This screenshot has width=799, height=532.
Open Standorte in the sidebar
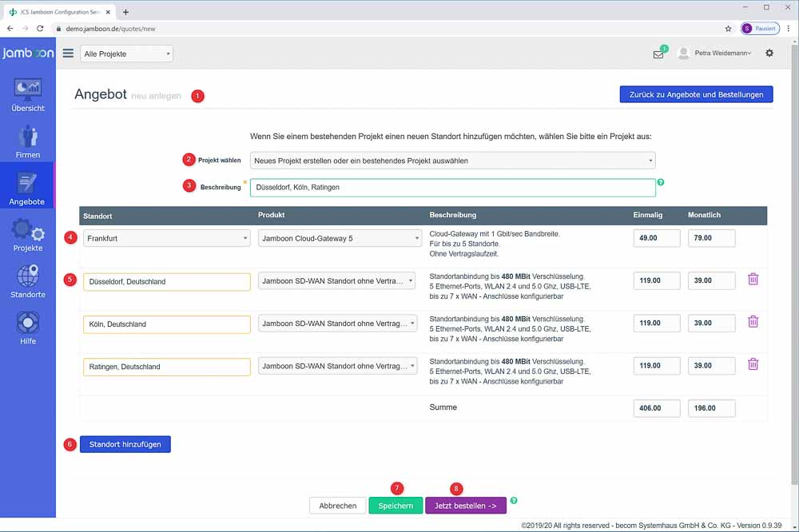(27, 281)
